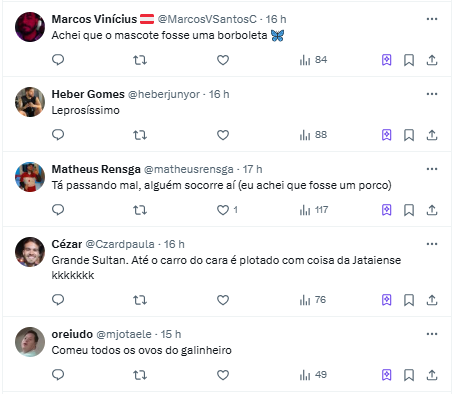Bookmark oreiudo's tweet
This screenshot has width=458, height=394.
(x=409, y=375)
